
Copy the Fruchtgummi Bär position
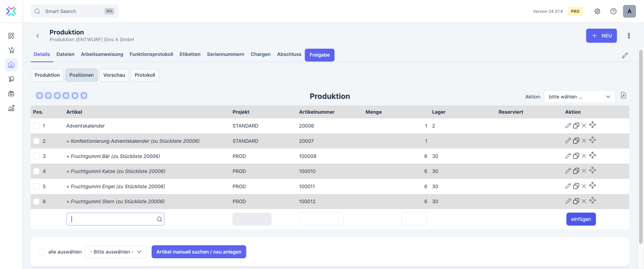(x=576, y=156)
